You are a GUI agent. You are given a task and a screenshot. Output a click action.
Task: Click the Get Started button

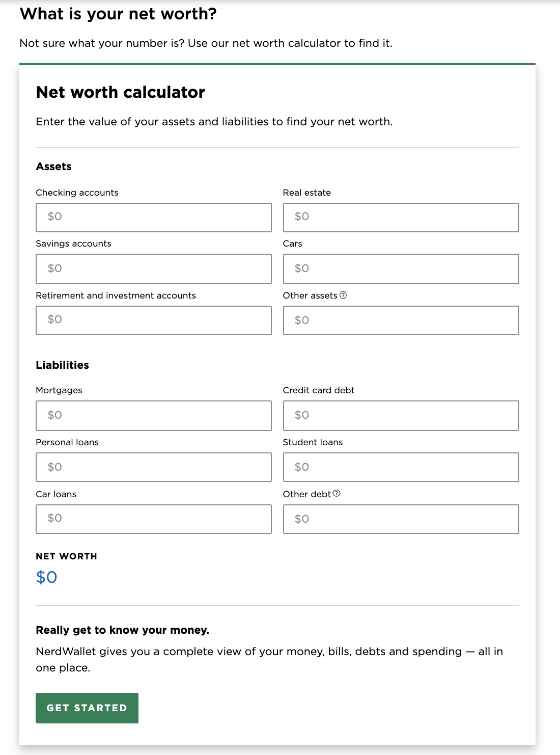click(87, 708)
